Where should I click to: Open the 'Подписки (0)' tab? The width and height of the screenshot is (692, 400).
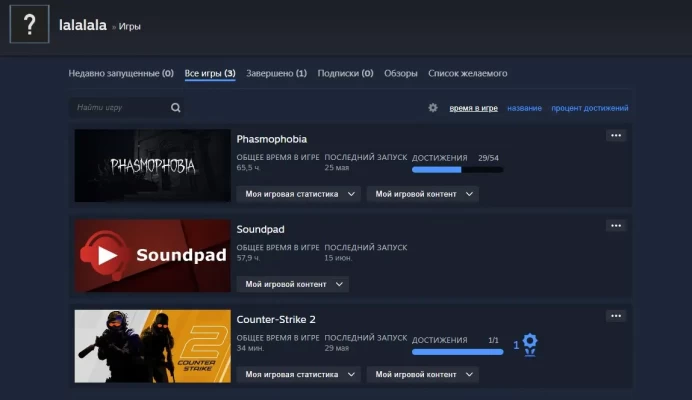pyautogui.click(x=346, y=73)
